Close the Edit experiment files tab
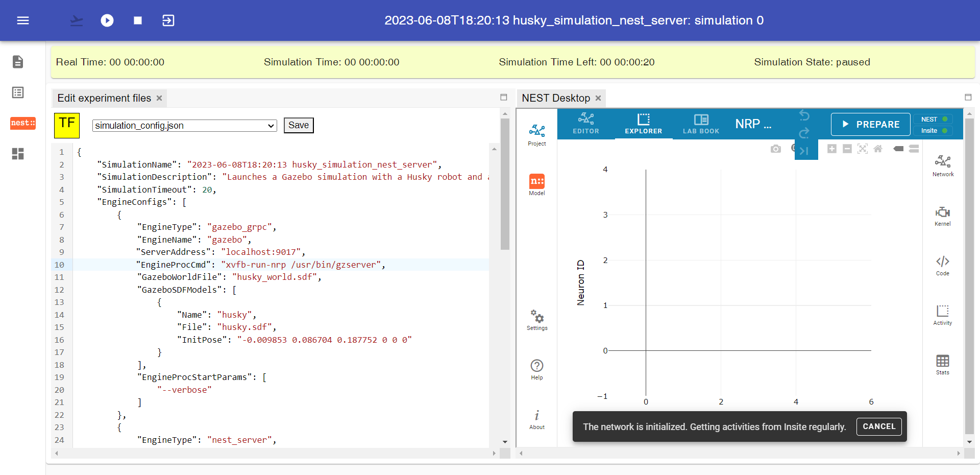 [159, 98]
